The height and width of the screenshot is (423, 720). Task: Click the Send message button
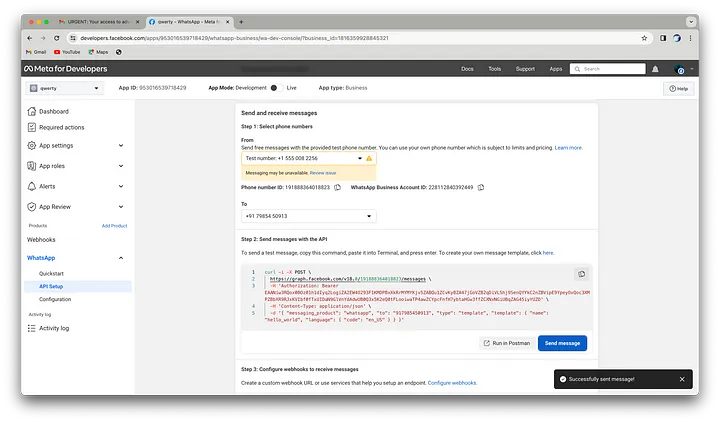562,343
